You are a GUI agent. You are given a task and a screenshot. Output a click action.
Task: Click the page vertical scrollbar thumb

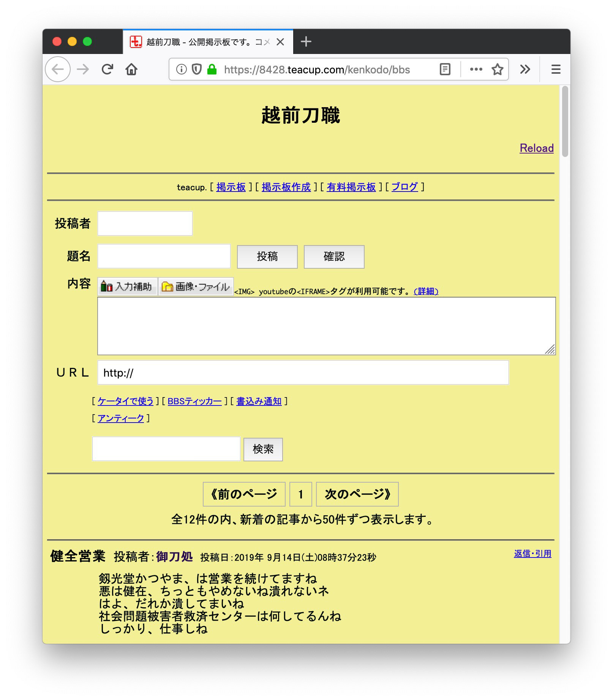tap(565, 122)
